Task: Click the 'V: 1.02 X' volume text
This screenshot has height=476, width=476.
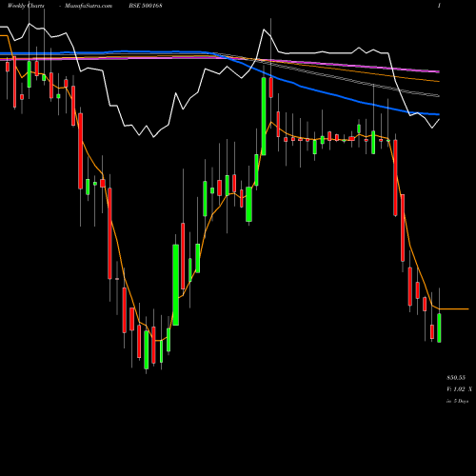Action: click(x=459, y=389)
